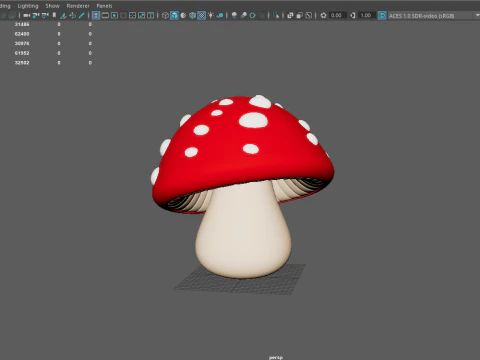The height and width of the screenshot is (360, 480).
Task: Click the persp camera name label
Action: click(x=276, y=357)
